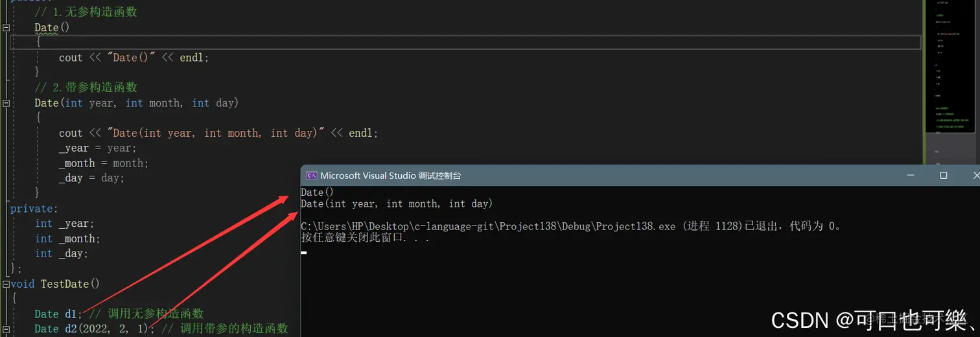Screen dimensions: 980x337
Task: Collapse the fold beside the Date d2 line
Action: [x=6, y=329]
